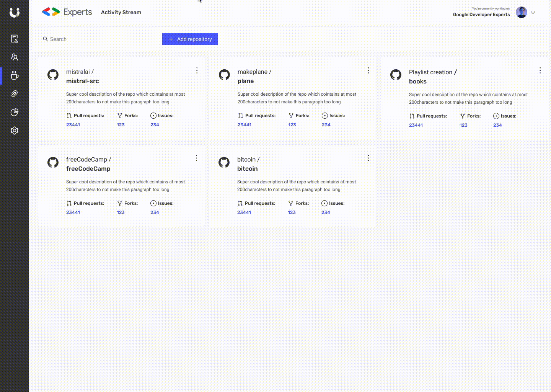
Task: Open the bold bitcoin repository name
Action: point(248,169)
